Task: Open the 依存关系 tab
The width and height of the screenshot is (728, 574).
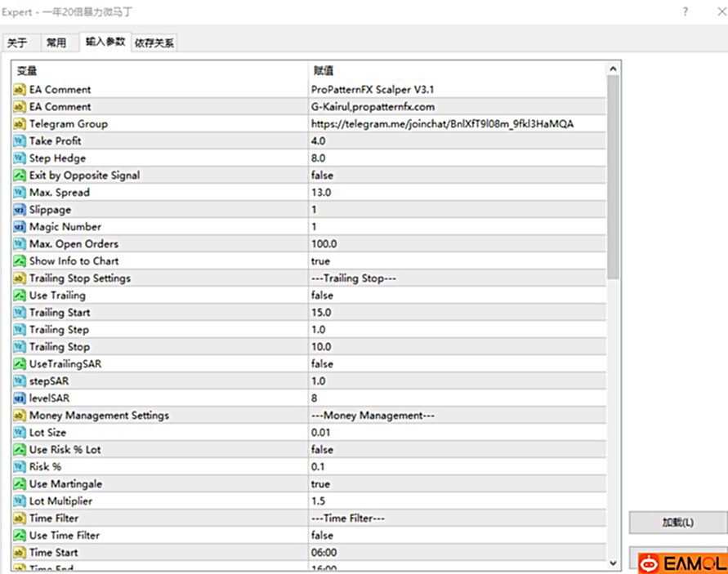Action: [x=154, y=43]
